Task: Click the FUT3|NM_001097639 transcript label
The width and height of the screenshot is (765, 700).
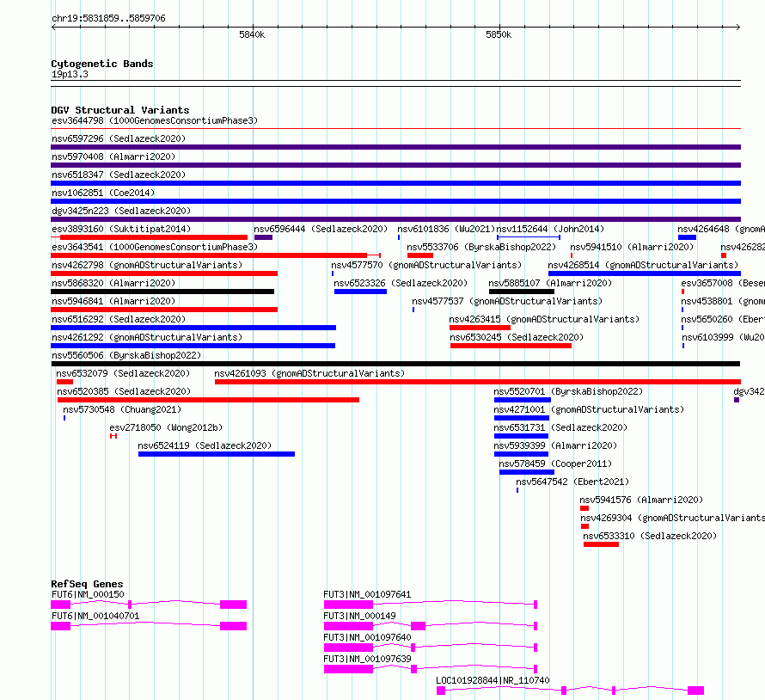Action: [367, 659]
